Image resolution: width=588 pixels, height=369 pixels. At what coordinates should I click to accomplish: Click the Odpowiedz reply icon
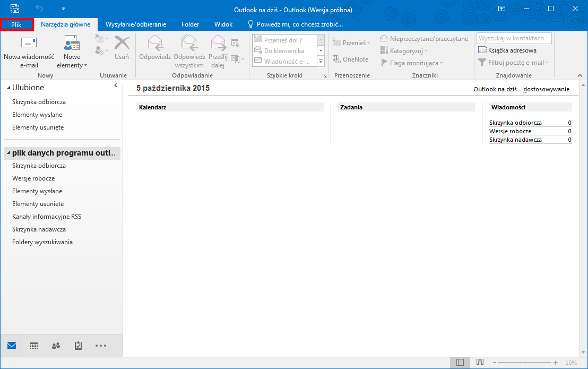pyautogui.click(x=155, y=43)
